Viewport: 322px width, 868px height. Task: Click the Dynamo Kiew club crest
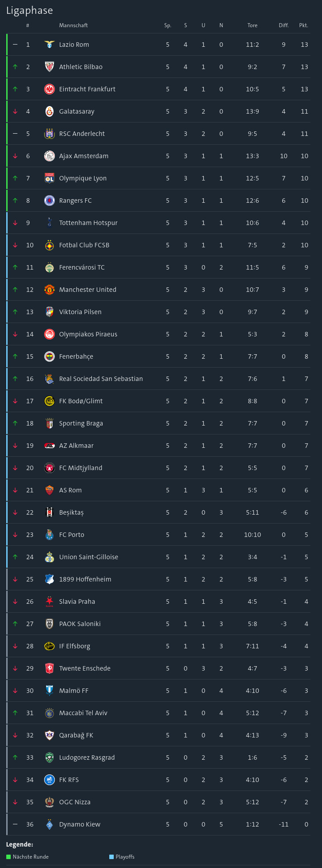point(50,824)
